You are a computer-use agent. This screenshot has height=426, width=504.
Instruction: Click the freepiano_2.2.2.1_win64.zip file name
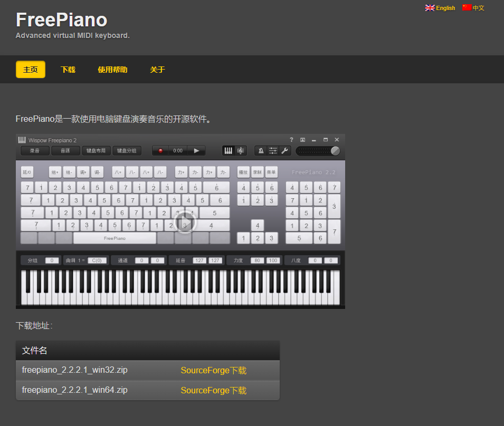tap(74, 390)
